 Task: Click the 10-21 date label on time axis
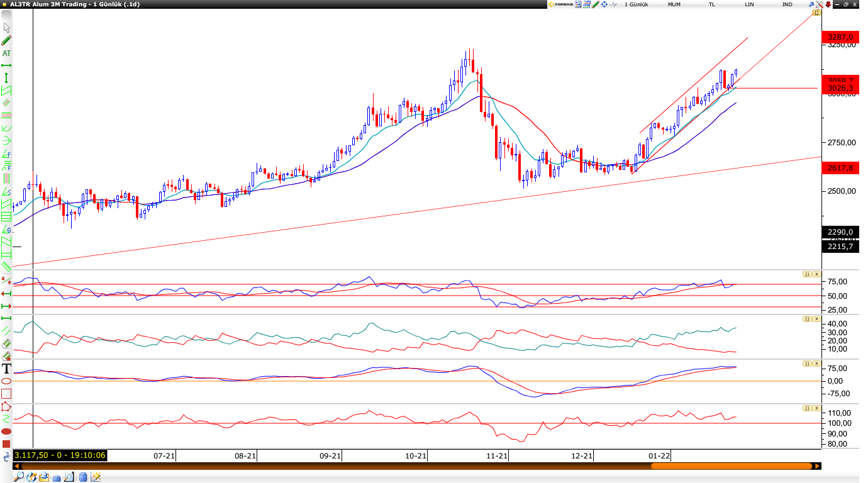point(416,455)
